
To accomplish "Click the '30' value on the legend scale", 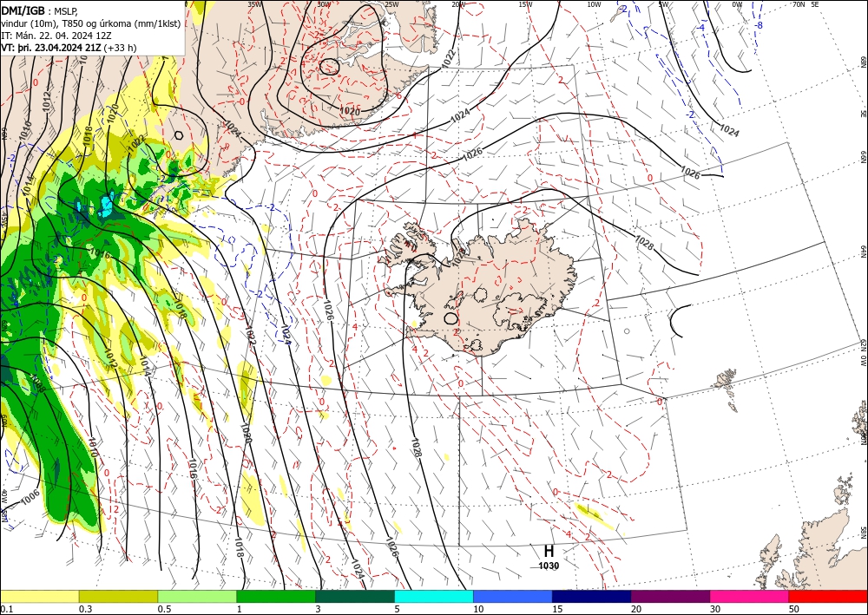I will pyautogui.click(x=714, y=609).
